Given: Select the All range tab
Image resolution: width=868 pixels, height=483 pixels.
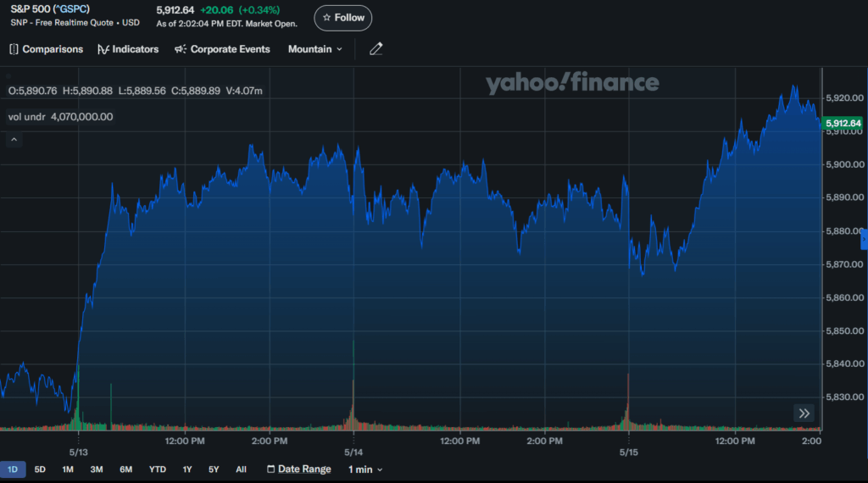Looking at the screenshot, I should tap(241, 469).
